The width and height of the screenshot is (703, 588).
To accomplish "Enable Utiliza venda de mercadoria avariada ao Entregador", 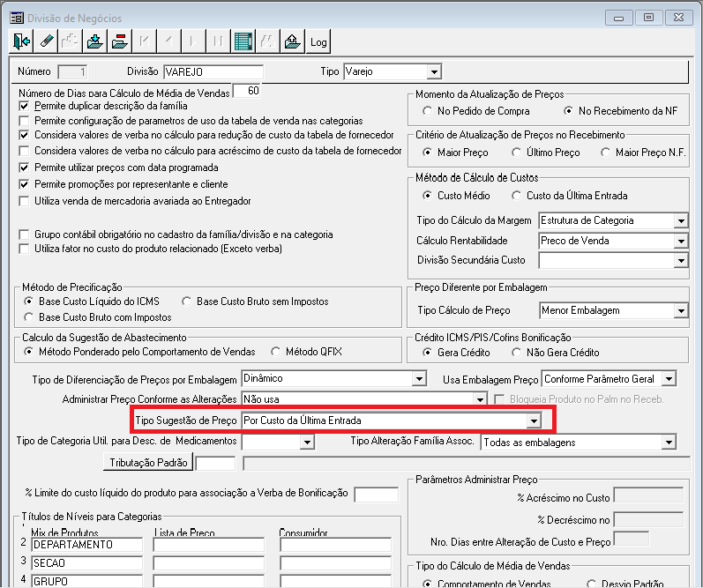I will (x=24, y=201).
